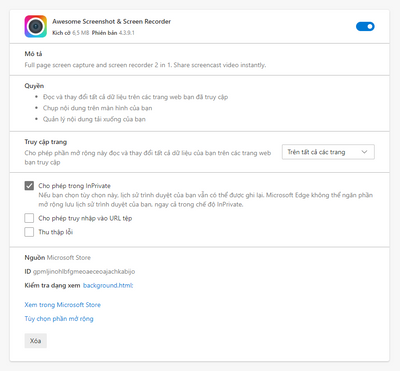Viewport: 400px width, 371px height.
Task: Click the Đọc và thay đổi permission line
Action: click(x=135, y=97)
